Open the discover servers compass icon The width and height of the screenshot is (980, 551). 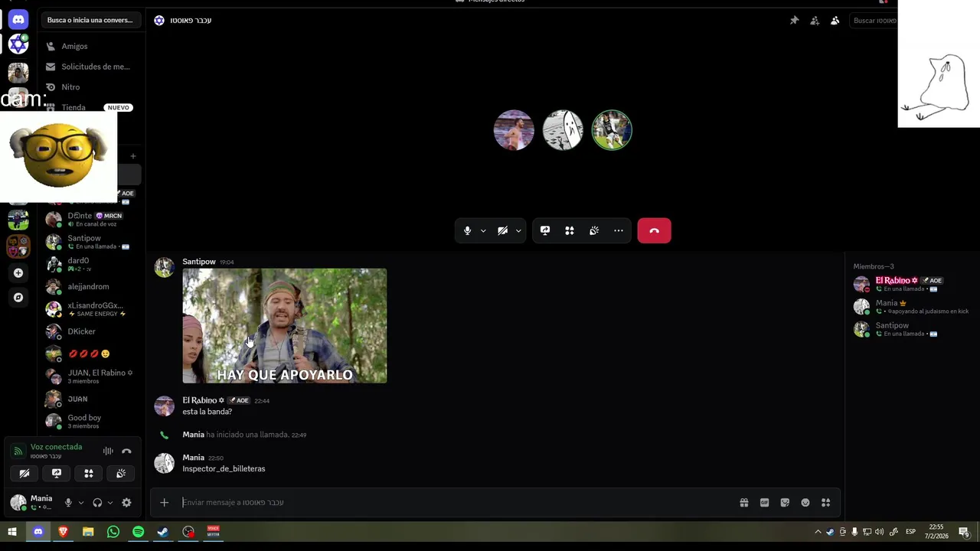(x=18, y=298)
